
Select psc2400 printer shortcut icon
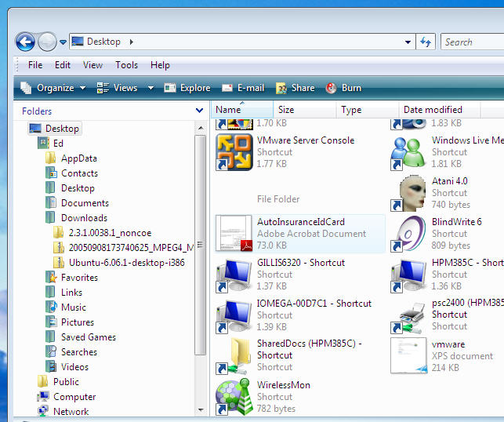coord(409,317)
